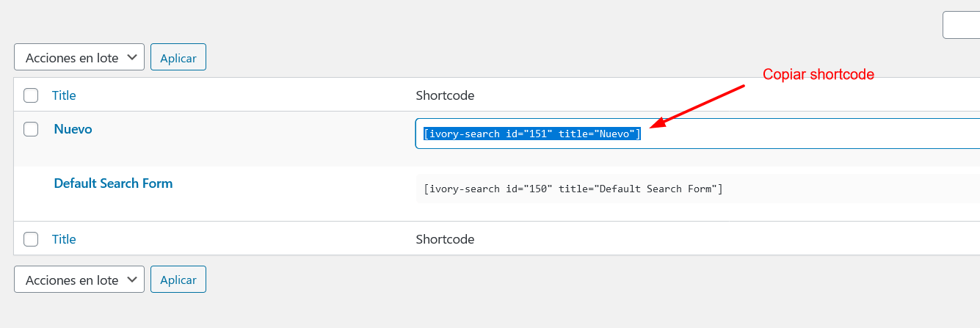
Task: Open the bottom Acciones en lote dropdown
Action: [79, 280]
